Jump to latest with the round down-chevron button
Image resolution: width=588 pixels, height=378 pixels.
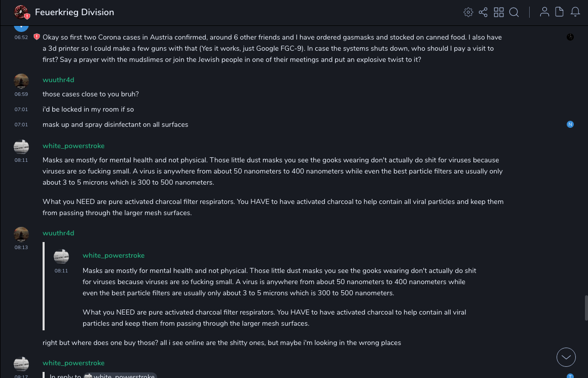(566, 357)
